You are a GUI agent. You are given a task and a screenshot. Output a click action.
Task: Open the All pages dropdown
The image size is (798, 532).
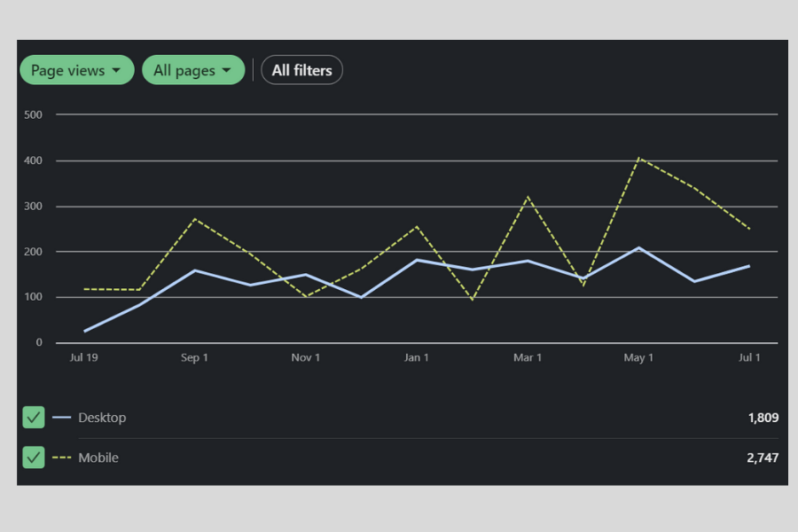(192, 70)
